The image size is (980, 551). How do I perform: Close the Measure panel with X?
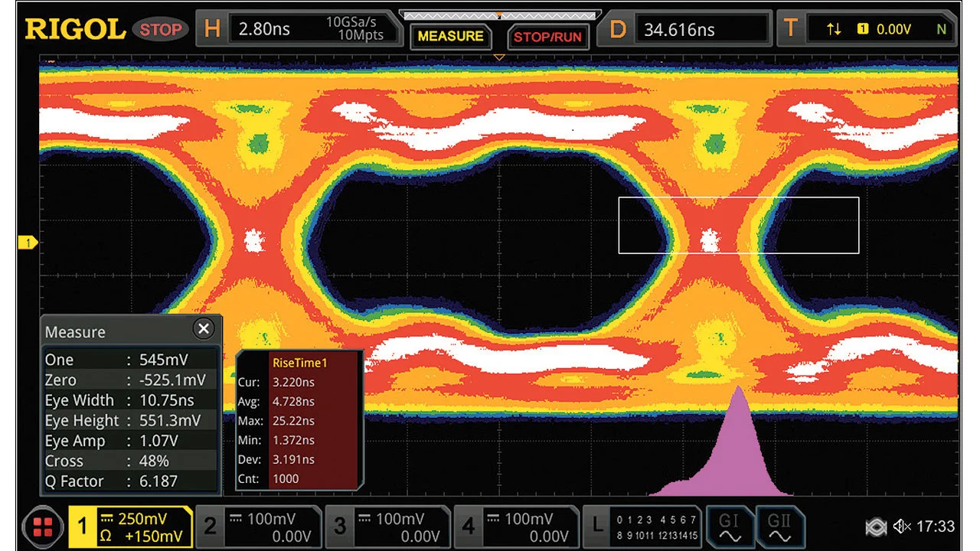[203, 329]
